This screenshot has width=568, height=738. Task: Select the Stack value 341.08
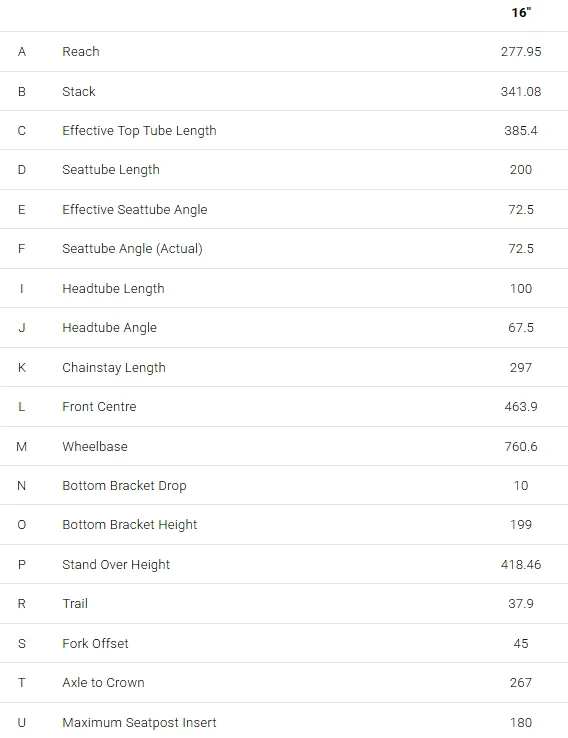tap(521, 92)
